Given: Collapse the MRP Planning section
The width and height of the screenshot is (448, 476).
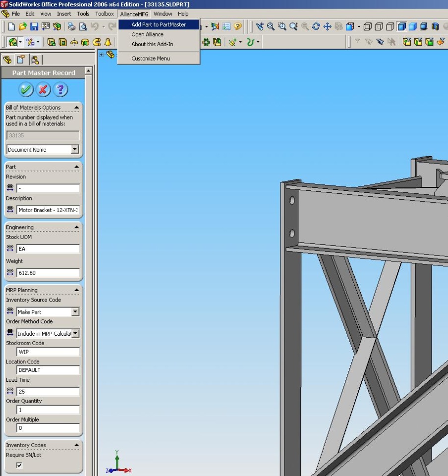Looking at the screenshot, I should coord(76,290).
